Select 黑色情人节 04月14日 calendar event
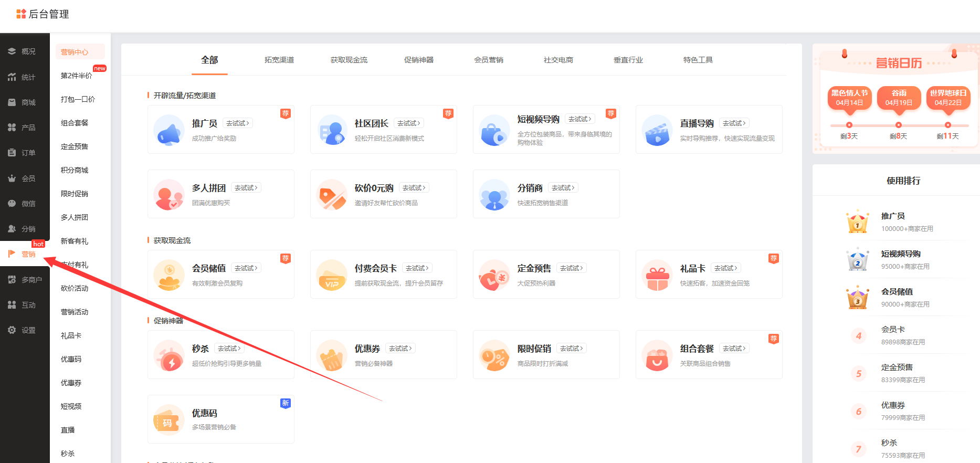Screen dimensions: 980x463 [849, 98]
